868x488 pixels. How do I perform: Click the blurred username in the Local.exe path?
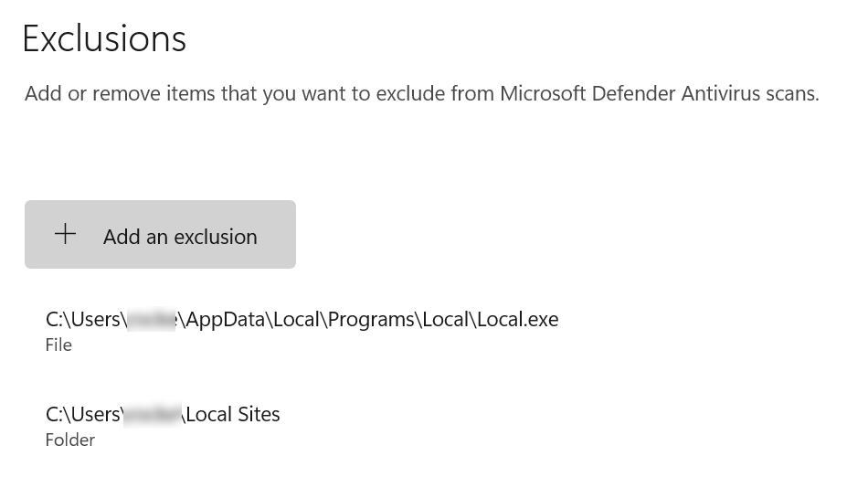click(x=152, y=320)
